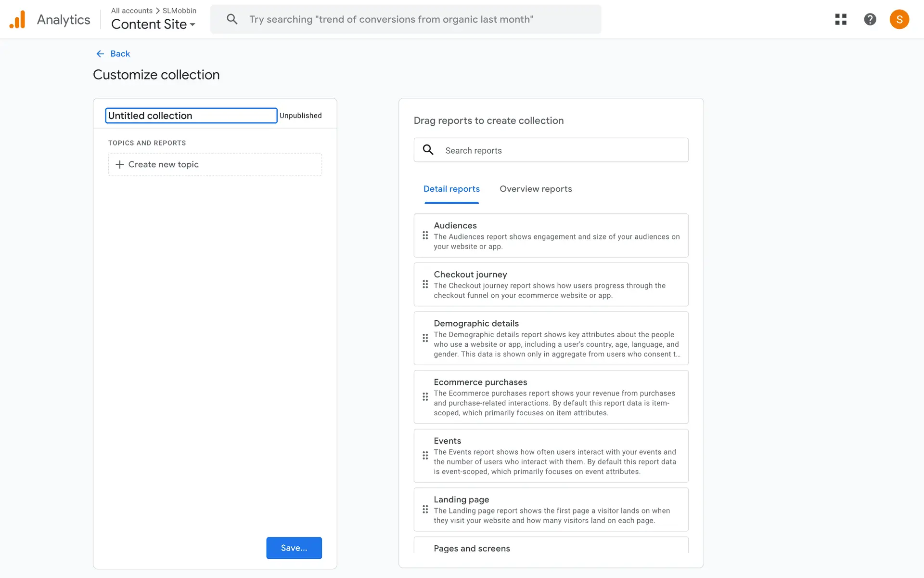This screenshot has height=578, width=924.
Task: Go Back using the arrow link
Action: [x=113, y=53]
